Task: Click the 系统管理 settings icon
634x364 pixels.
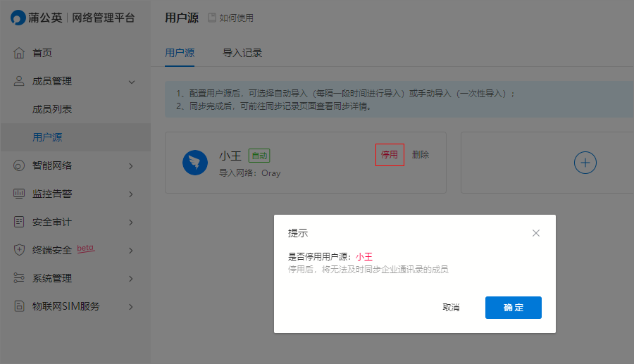Action: click(19, 278)
